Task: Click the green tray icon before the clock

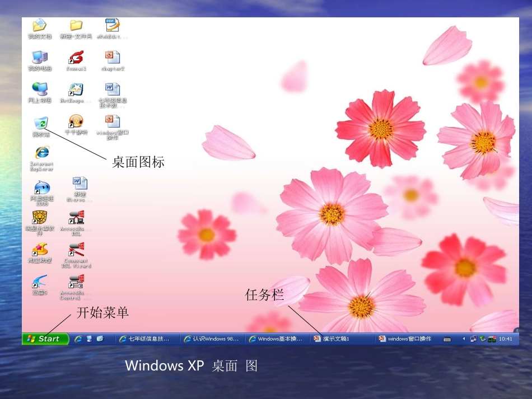Action: click(x=483, y=339)
